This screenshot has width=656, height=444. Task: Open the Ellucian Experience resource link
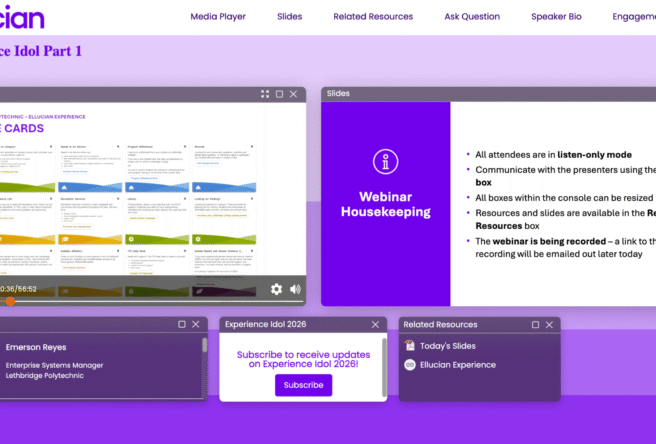(x=456, y=365)
